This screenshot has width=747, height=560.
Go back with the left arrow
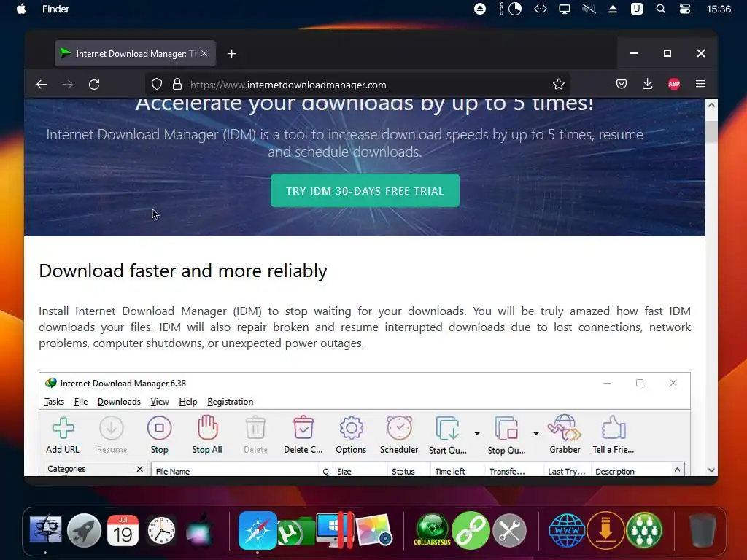[x=42, y=85]
